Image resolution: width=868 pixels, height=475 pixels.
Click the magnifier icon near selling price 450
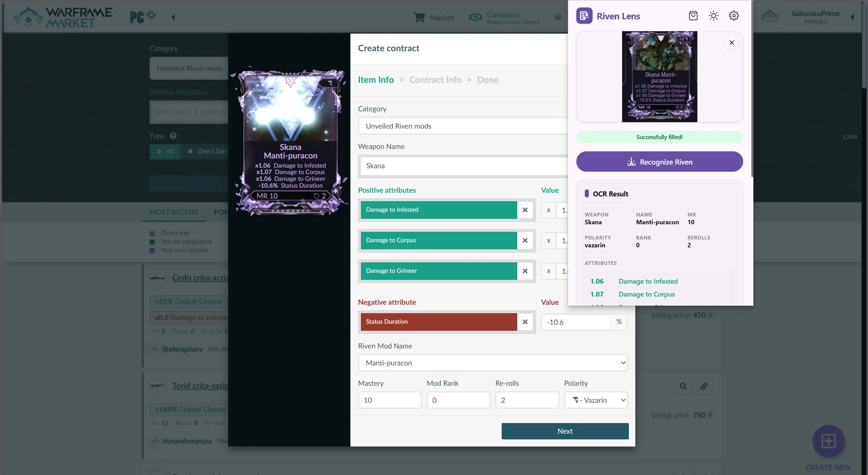[683, 386]
